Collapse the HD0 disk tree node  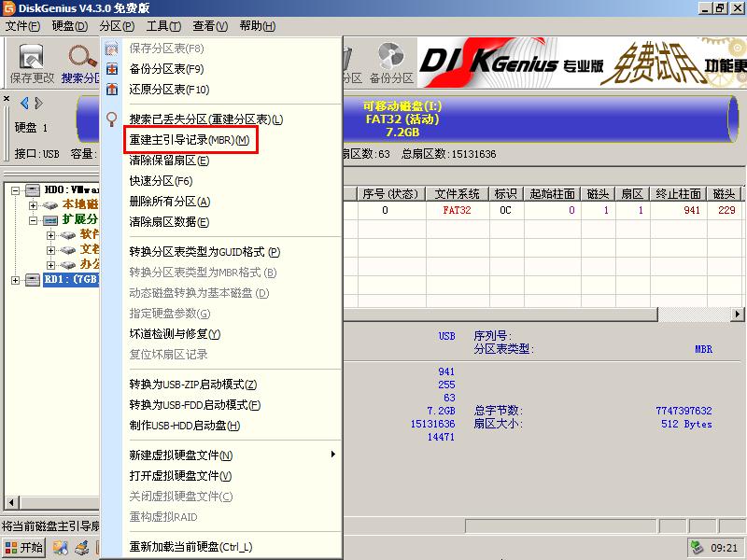[16, 190]
